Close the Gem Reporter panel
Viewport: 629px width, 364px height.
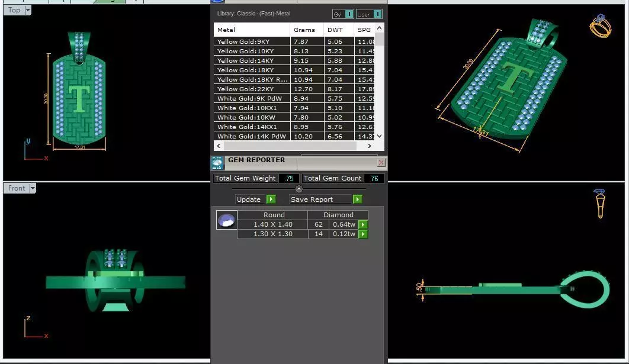tap(381, 162)
